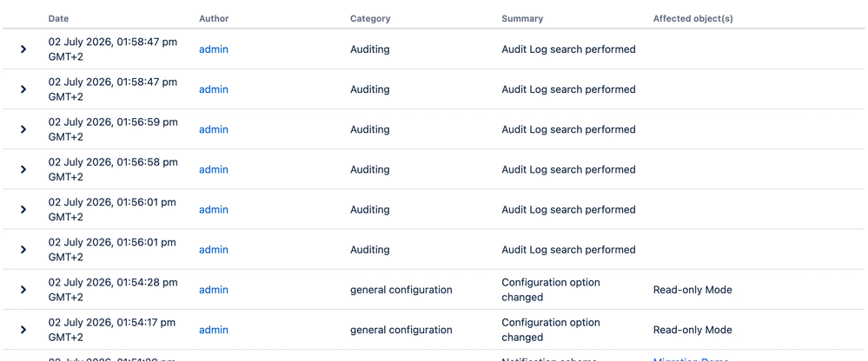Click the Author column header

214,18
